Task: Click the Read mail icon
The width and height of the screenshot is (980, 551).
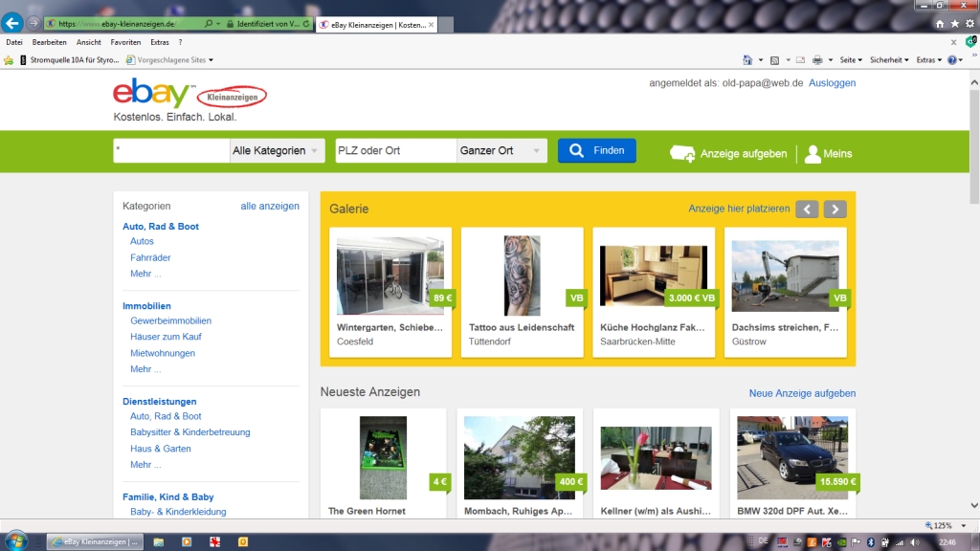Action: pyautogui.click(x=801, y=60)
